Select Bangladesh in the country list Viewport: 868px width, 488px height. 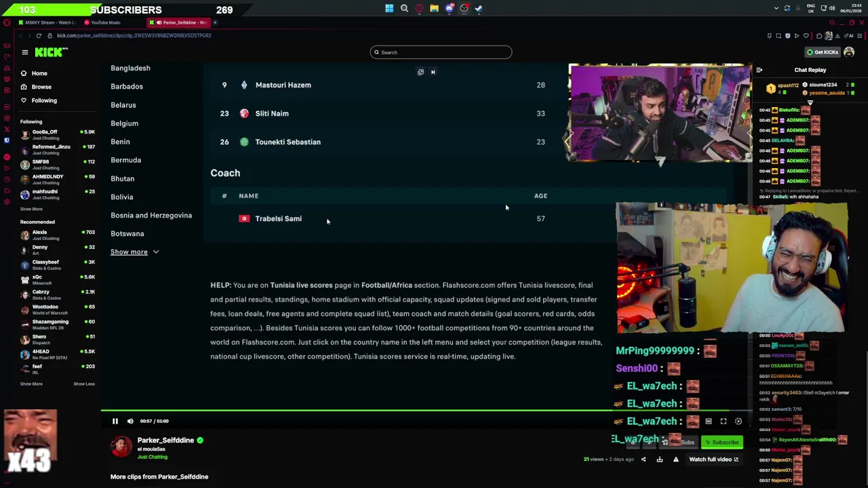130,68
